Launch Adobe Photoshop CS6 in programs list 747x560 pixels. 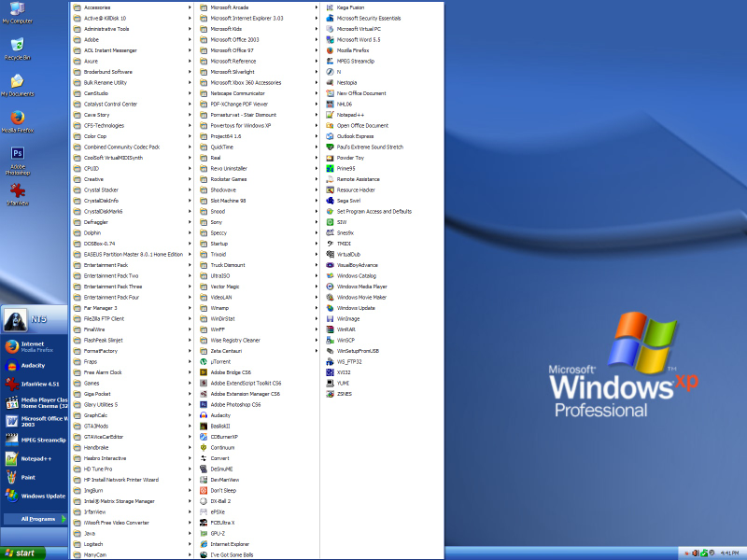tap(235, 405)
